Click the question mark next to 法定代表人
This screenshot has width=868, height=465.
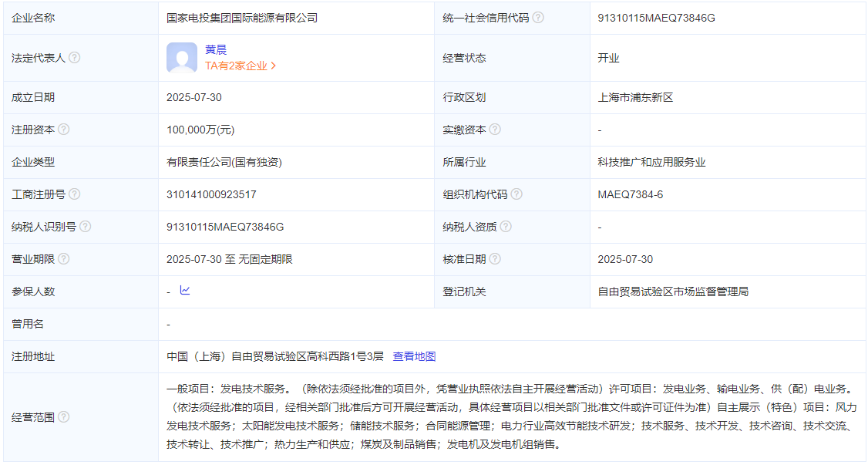pyautogui.click(x=75, y=58)
